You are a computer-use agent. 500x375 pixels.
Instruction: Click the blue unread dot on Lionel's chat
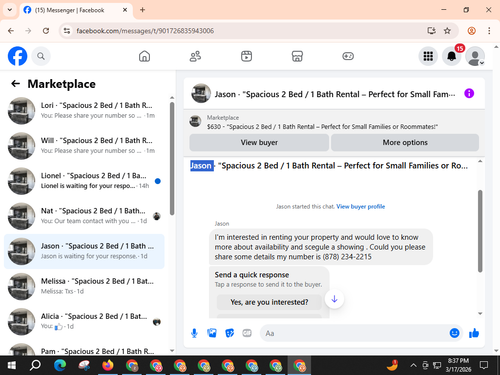click(x=158, y=181)
